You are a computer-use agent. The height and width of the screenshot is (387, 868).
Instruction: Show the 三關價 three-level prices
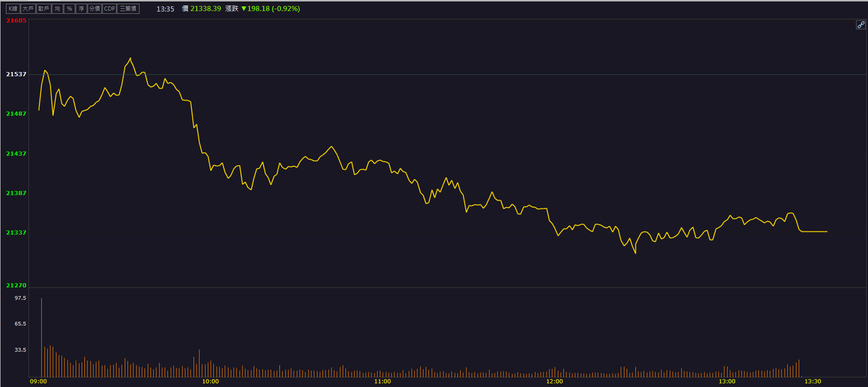click(128, 9)
